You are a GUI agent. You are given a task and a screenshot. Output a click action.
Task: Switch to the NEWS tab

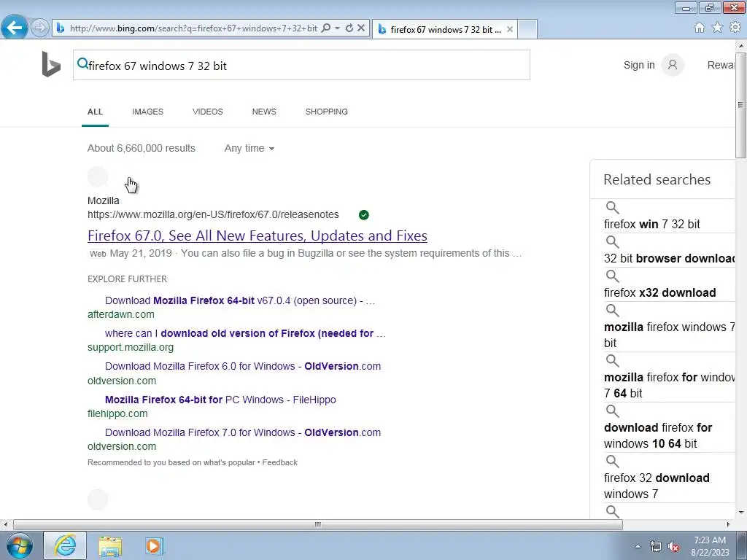pyautogui.click(x=264, y=112)
